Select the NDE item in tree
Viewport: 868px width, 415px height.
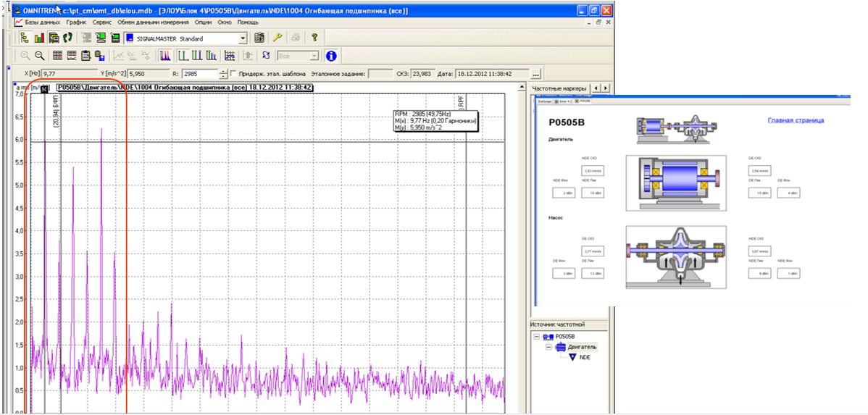click(x=585, y=357)
